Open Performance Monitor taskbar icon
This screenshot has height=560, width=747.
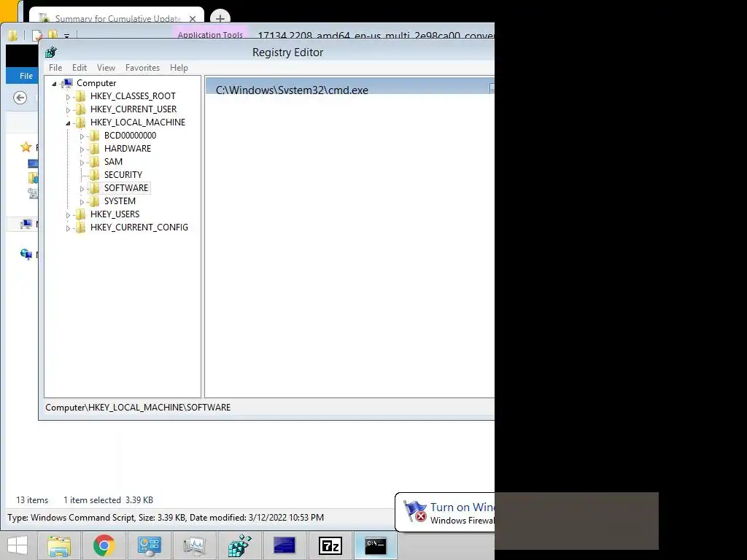194,545
